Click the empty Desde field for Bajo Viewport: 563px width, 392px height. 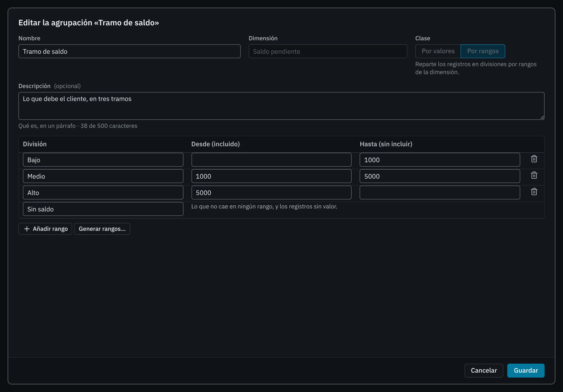click(x=271, y=160)
